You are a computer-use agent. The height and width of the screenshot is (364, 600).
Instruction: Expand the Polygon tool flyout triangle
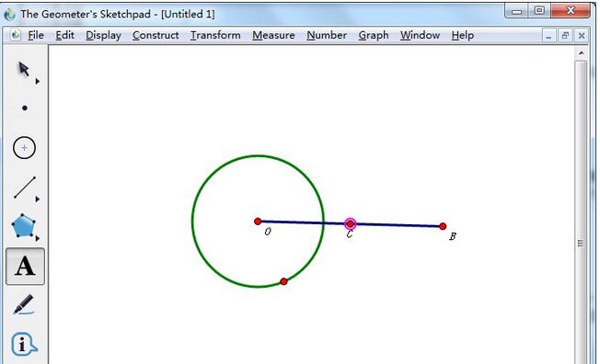pyautogui.click(x=38, y=239)
